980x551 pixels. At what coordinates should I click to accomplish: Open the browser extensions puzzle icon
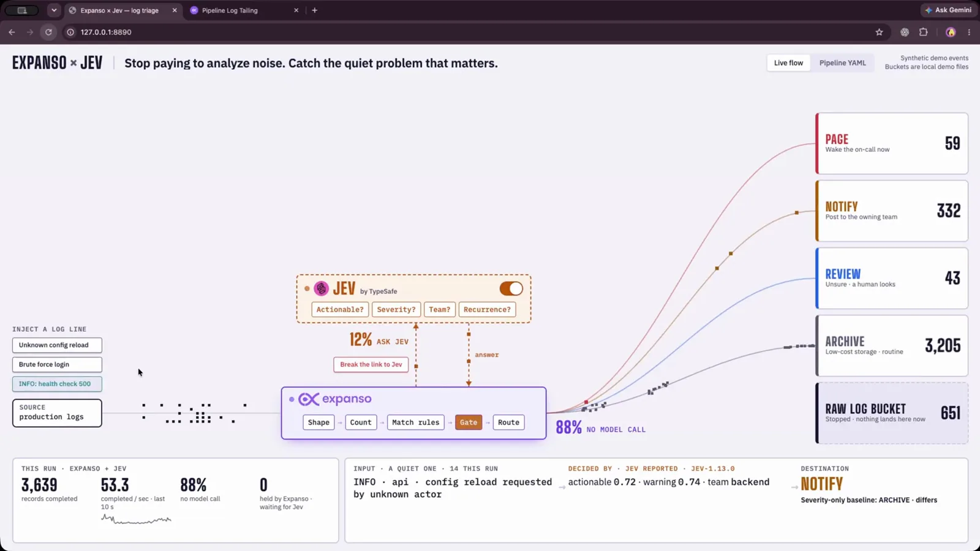tap(924, 32)
